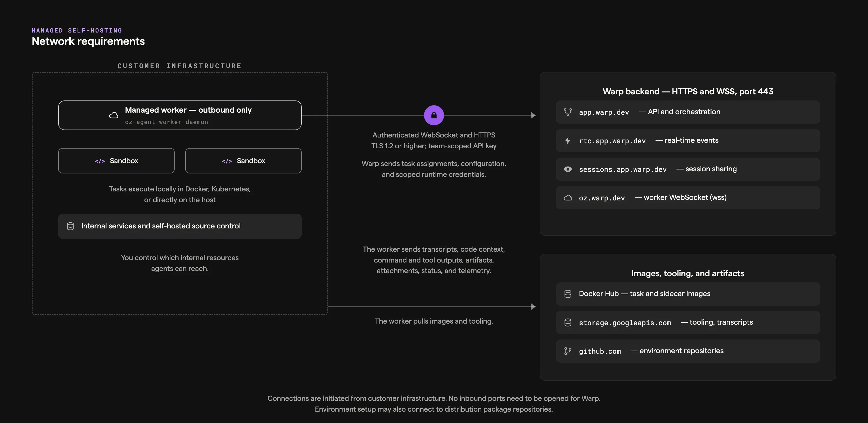Click the database icon beside Internal services
The height and width of the screenshot is (423, 868).
pyautogui.click(x=70, y=226)
